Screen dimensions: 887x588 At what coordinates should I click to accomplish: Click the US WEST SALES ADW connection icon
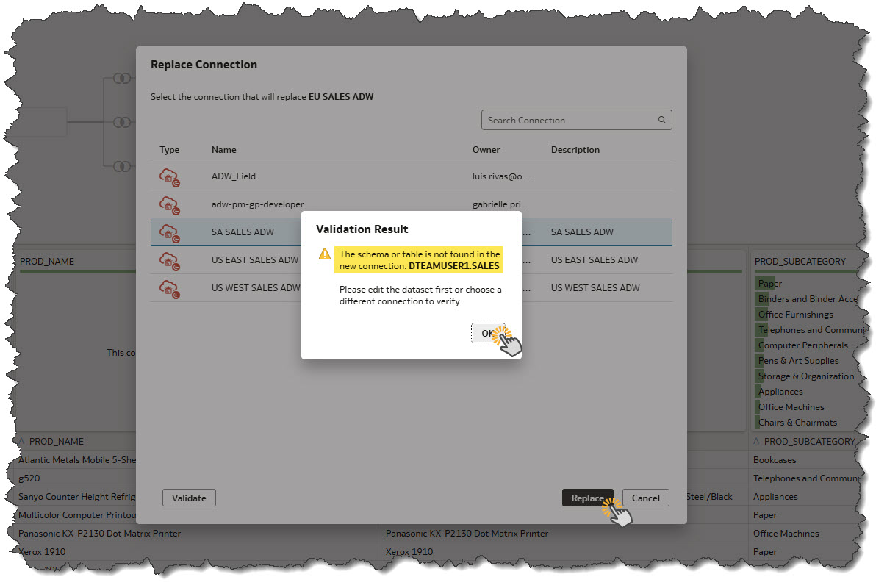pyautogui.click(x=170, y=288)
